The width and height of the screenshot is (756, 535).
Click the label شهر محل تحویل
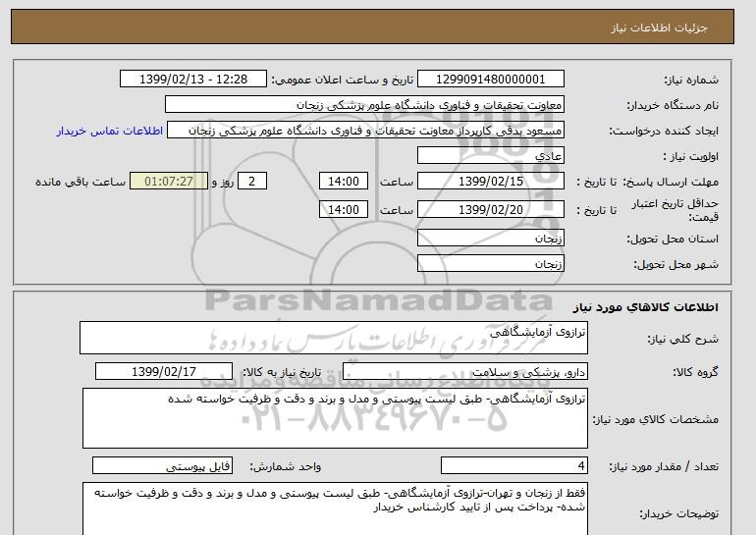[675, 265]
